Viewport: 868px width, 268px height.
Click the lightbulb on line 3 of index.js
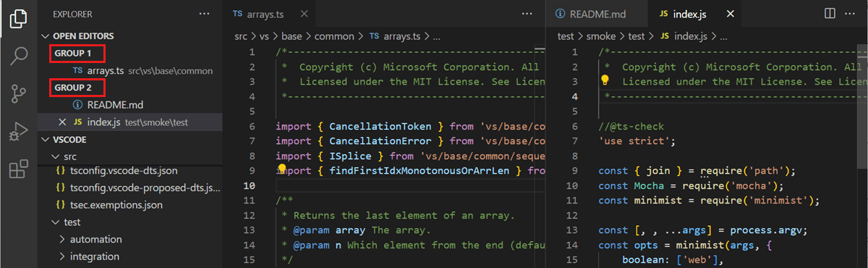tap(605, 80)
